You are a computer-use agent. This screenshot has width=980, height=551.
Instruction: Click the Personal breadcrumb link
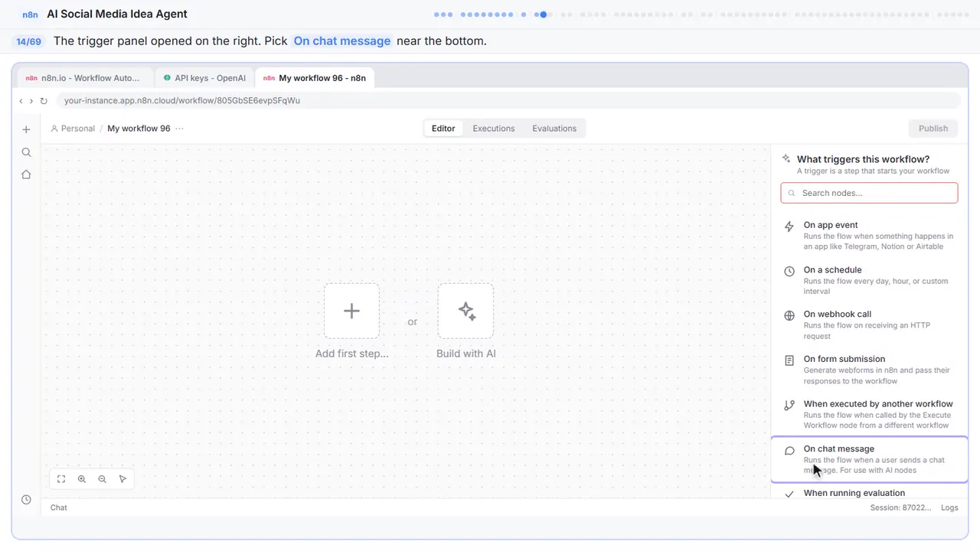pos(73,129)
